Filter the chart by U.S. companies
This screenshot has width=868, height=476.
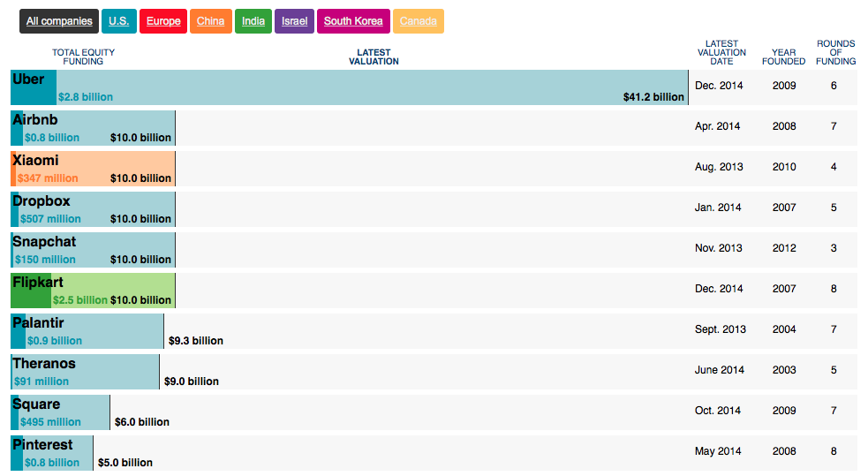click(x=118, y=21)
